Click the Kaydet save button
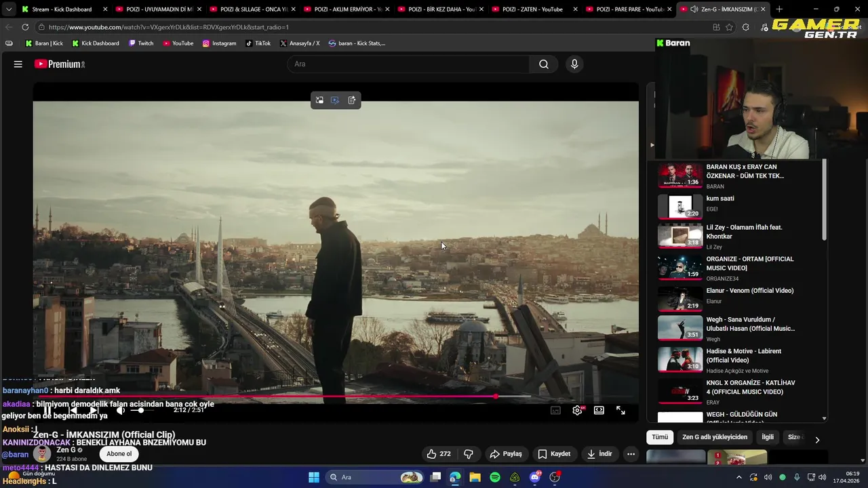868x488 pixels. (554, 454)
